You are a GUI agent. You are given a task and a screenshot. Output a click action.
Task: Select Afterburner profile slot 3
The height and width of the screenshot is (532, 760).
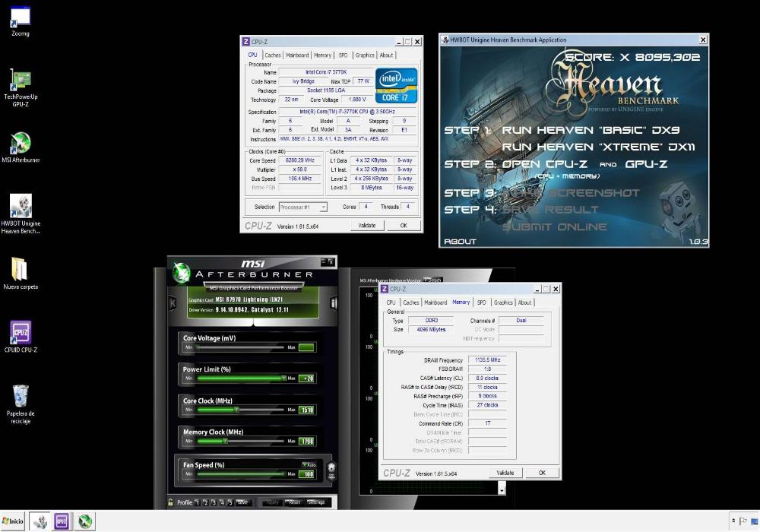pos(214,502)
